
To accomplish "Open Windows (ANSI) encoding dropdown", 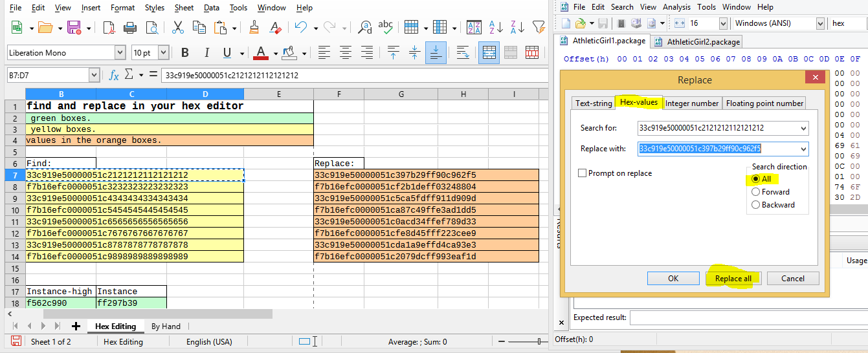I will (820, 23).
